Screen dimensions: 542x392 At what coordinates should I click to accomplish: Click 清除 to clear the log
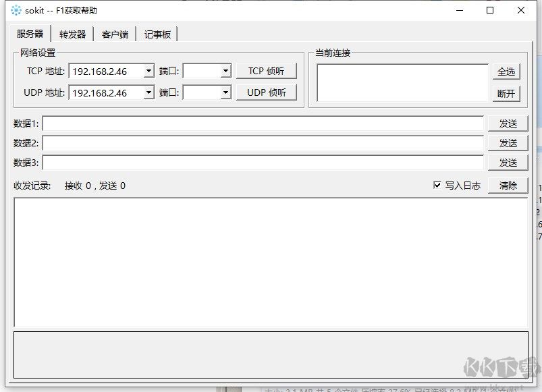(508, 186)
